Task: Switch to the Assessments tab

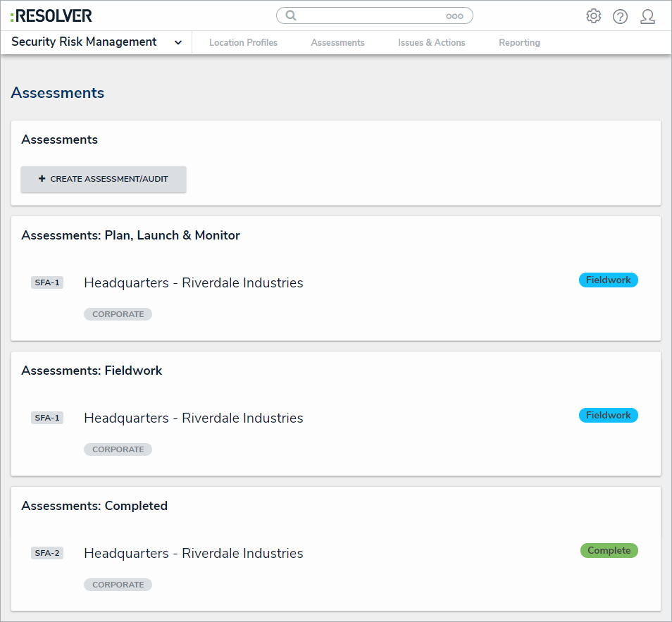Action: tap(337, 43)
